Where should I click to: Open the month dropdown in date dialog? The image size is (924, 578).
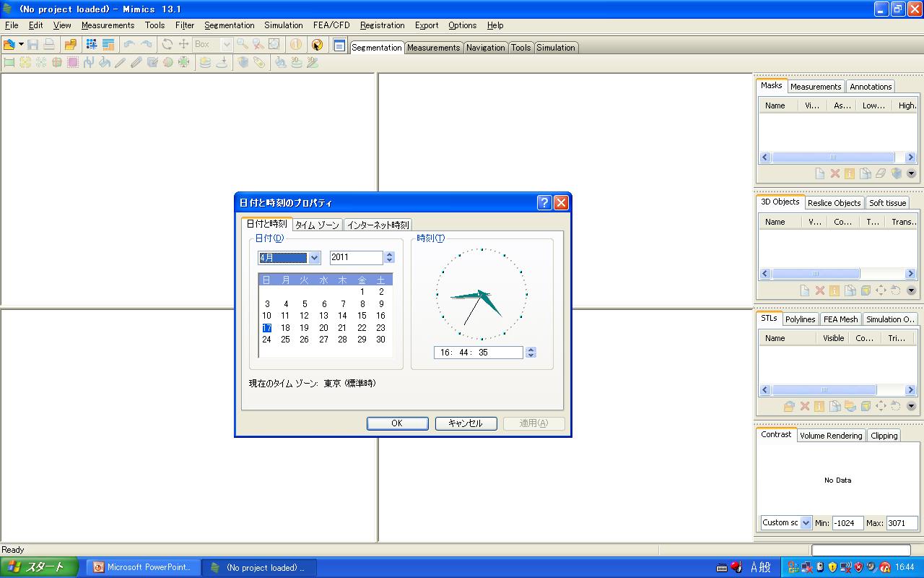pyautogui.click(x=314, y=258)
